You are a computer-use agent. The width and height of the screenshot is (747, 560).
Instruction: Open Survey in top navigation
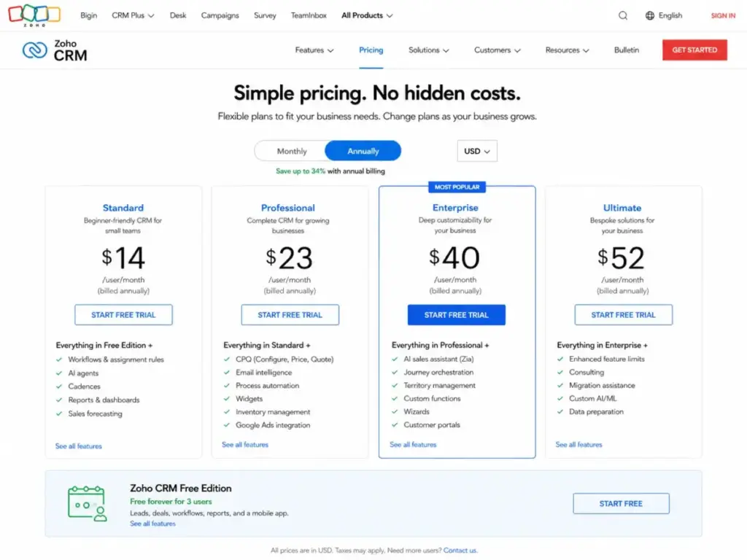265,15
